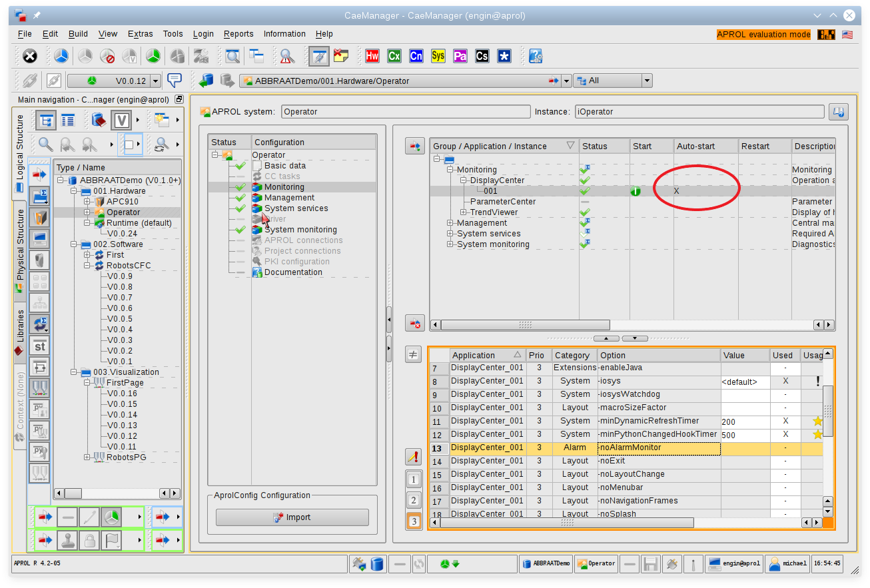Open the ABBRAATDemo/001.Hardware/Operator path dropdown
Screen dimensions: 870x588
566,81
